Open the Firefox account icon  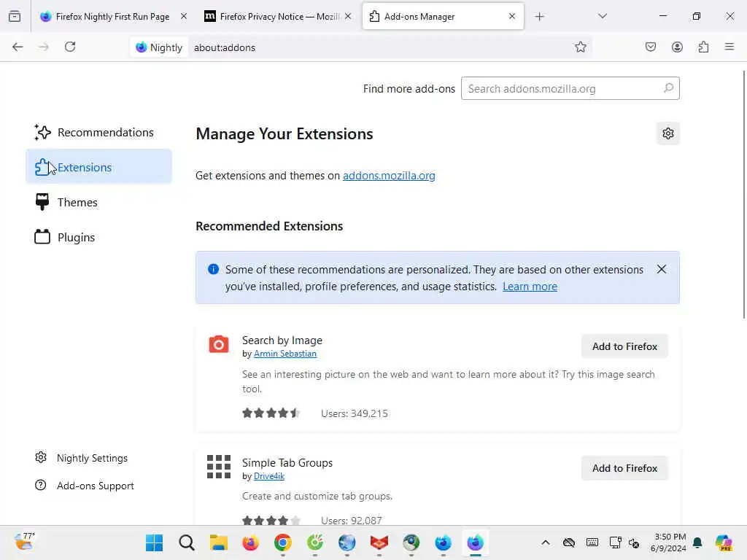[x=677, y=47]
